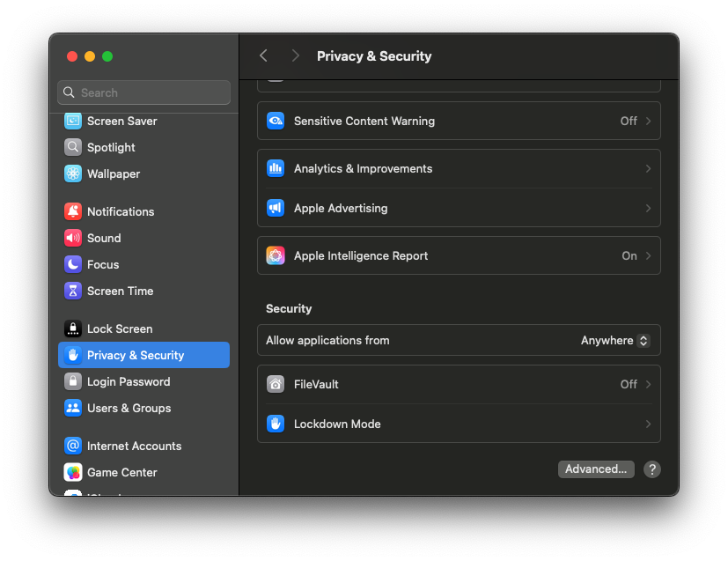Viewport: 728px width, 561px height.
Task: Click the Privacy & Security hand icon
Action: pos(73,355)
